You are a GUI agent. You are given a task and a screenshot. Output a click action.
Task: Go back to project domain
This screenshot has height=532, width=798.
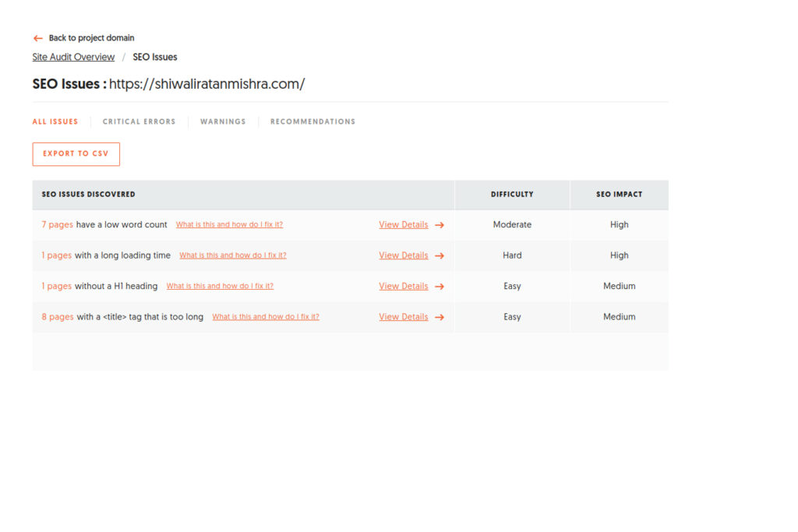pyautogui.click(x=92, y=38)
